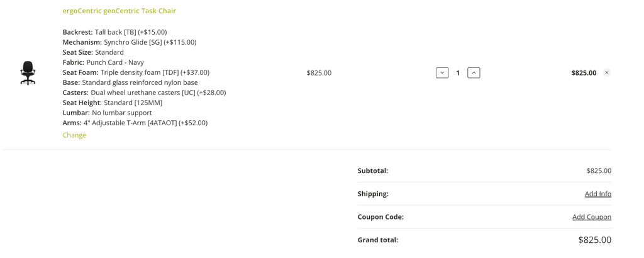The width and height of the screenshot is (644, 258).
Task: Open ergoCentric geoCentric Task Chair product page
Action: click(x=119, y=11)
